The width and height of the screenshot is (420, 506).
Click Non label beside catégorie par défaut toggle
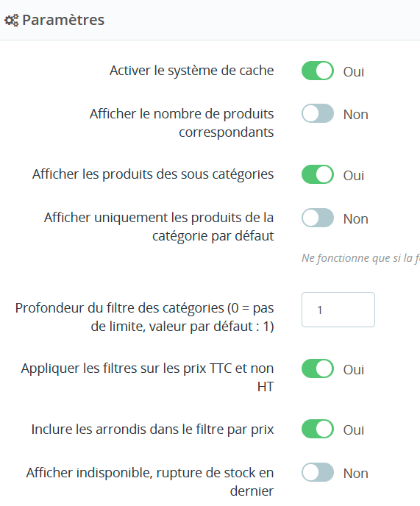(355, 219)
